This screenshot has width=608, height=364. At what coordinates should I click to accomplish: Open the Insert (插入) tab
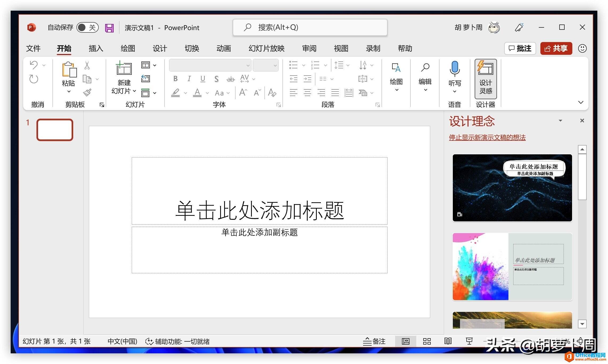click(x=96, y=48)
